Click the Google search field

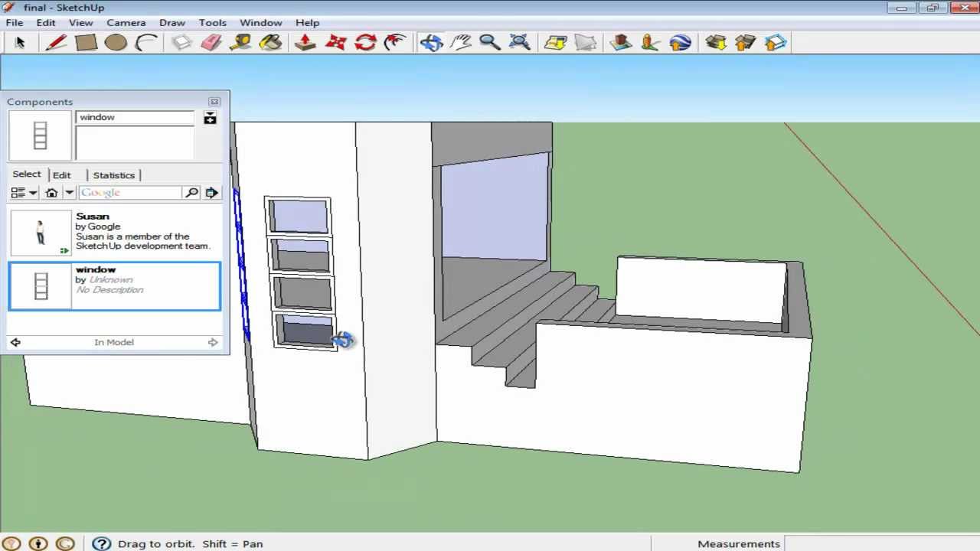(x=129, y=193)
